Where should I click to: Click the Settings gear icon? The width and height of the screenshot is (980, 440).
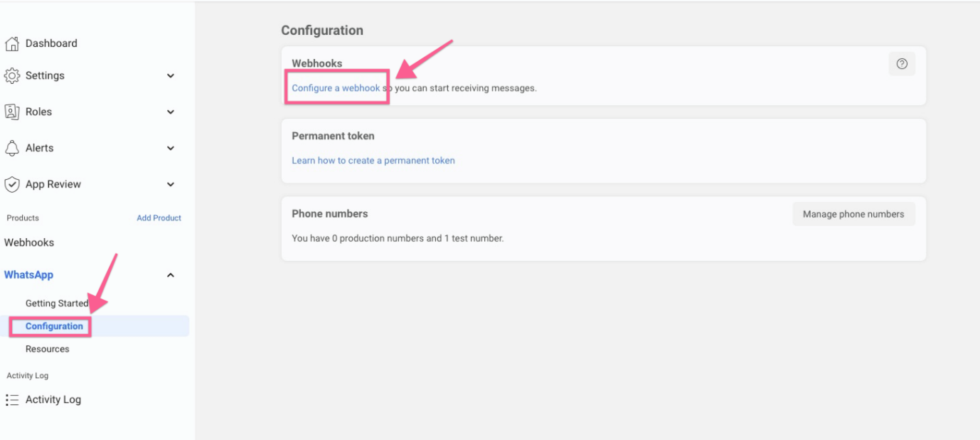coord(12,75)
